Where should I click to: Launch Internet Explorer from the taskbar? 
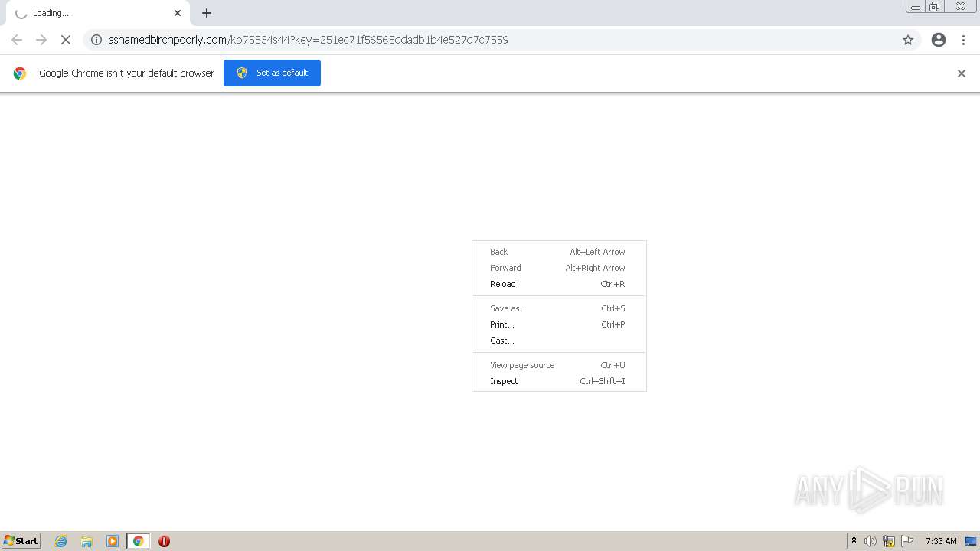[x=61, y=541]
